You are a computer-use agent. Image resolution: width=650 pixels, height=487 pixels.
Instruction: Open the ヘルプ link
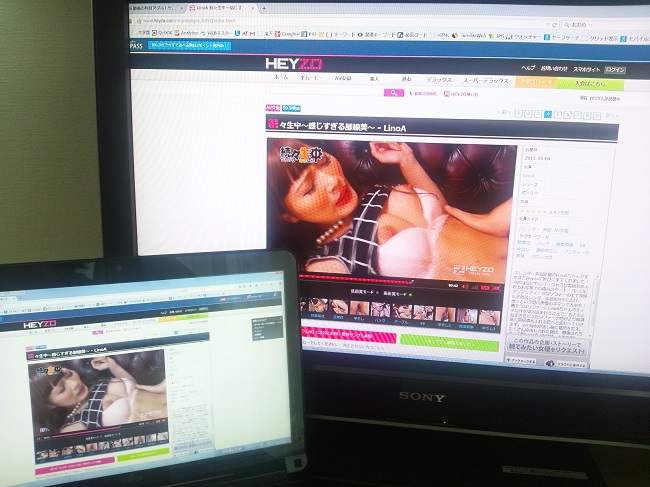pyautogui.click(x=528, y=68)
